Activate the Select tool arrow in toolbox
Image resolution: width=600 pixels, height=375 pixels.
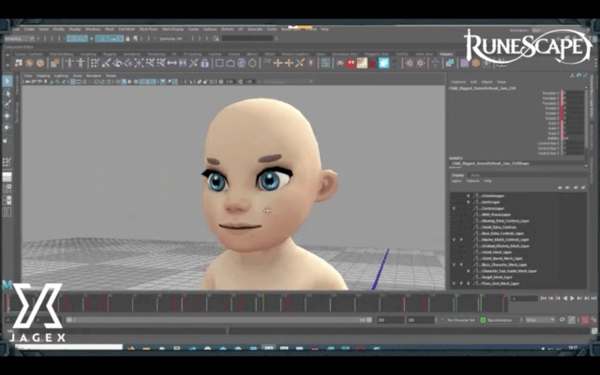[7, 81]
